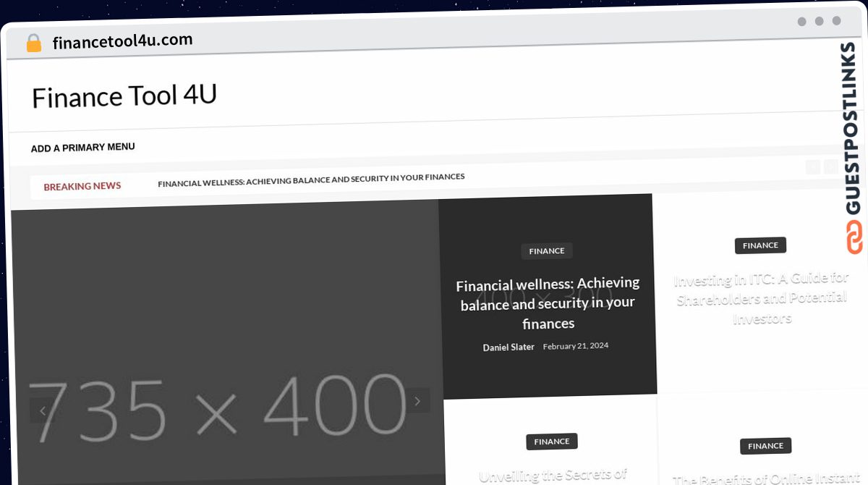Image resolution: width=868 pixels, height=485 pixels.
Task: Select Finance tag above Investing in ITC article
Action: [760, 245]
